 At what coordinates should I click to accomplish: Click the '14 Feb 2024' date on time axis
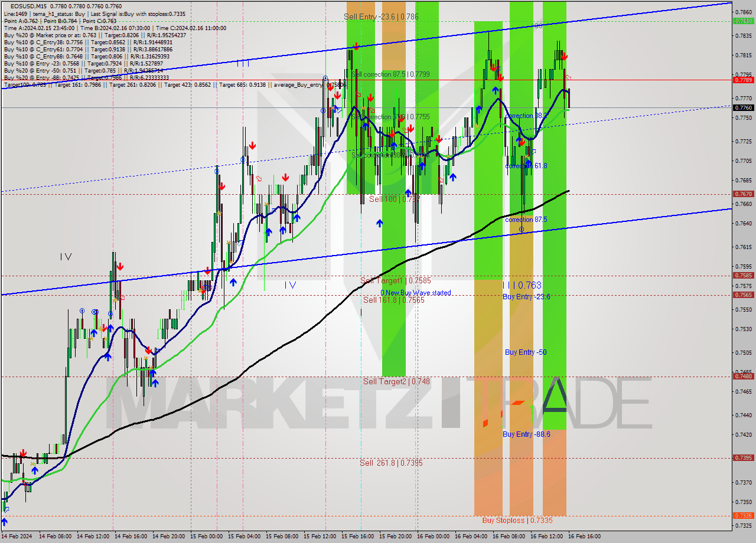18,537
